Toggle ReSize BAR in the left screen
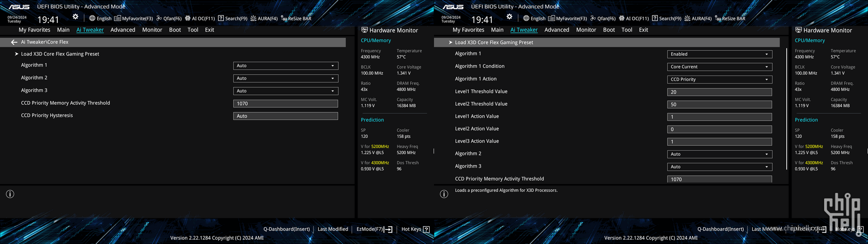This screenshot has width=868, height=244. coord(296,19)
